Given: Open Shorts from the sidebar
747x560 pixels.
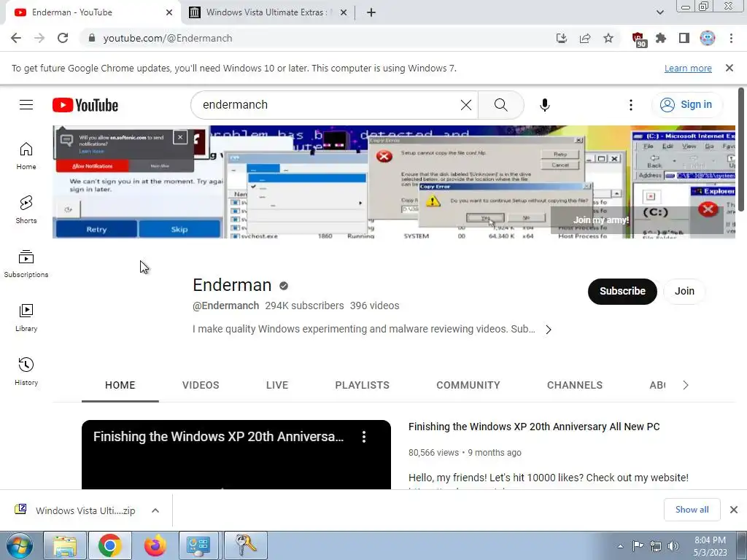Looking at the screenshot, I should pos(26,209).
